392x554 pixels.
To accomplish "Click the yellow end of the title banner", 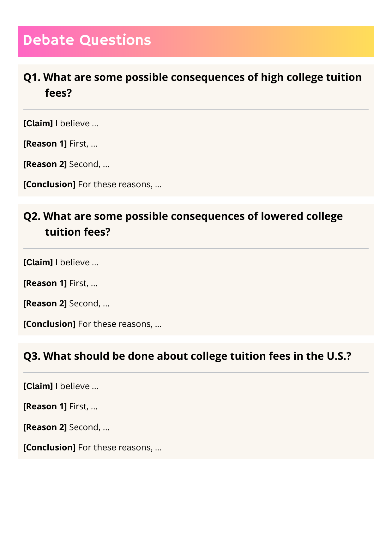I will [363, 41].
